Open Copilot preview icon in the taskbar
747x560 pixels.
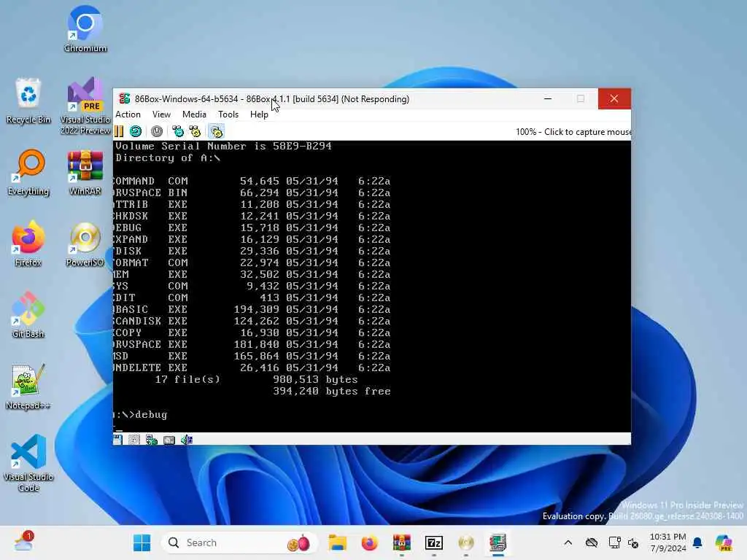tap(724, 542)
